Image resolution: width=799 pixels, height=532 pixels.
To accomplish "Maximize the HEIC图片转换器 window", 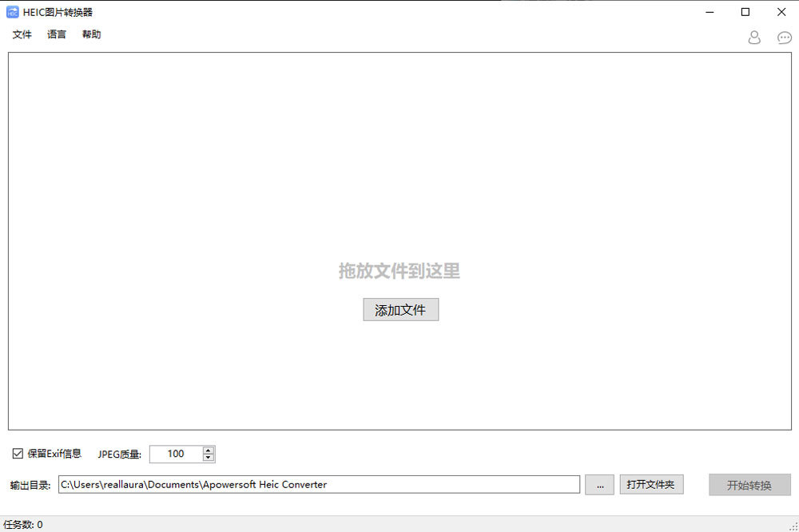I will point(745,12).
